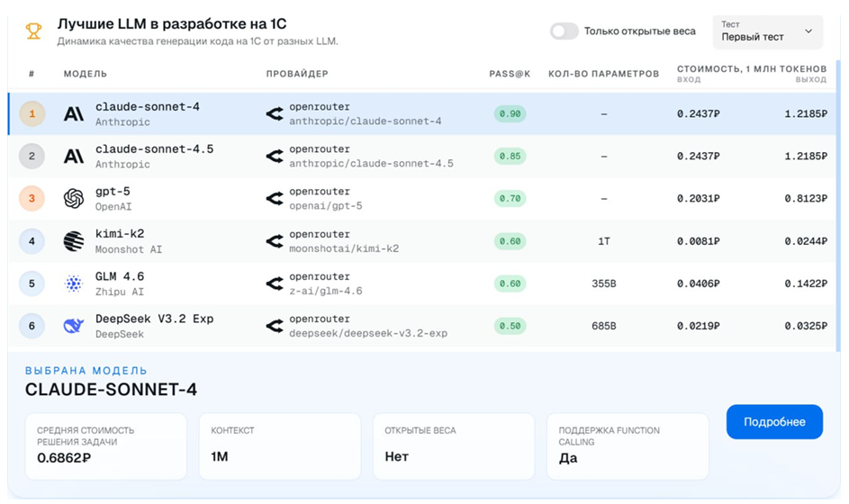Open the "Тест" dropdown showing Первый тест
The width and height of the screenshot is (849, 504).
pyautogui.click(x=767, y=31)
